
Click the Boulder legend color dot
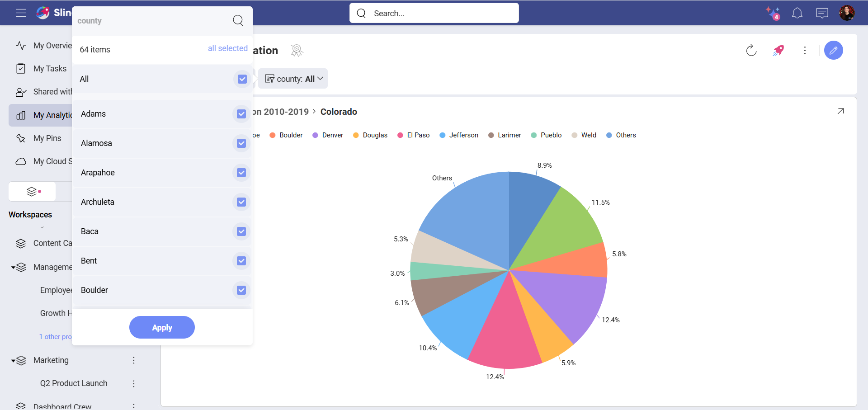click(x=273, y=135)
